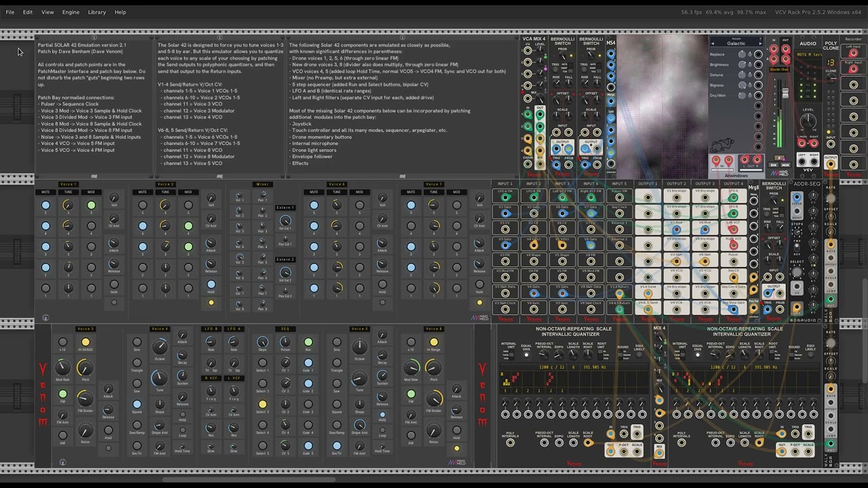Click the Voice 3 Noise knob
868x488 pixels.
[x=85, y=430]
